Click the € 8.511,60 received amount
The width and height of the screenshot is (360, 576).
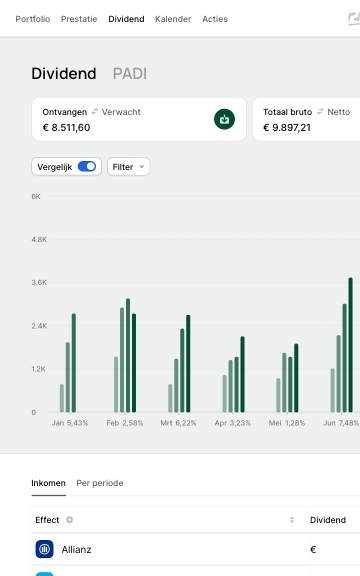point(66,127)
